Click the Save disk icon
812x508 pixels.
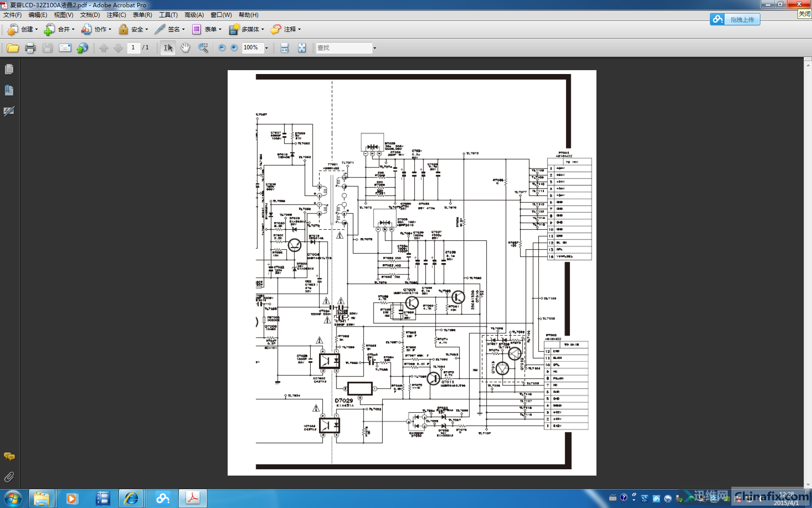pyautogui.click(x=47, y=48)
